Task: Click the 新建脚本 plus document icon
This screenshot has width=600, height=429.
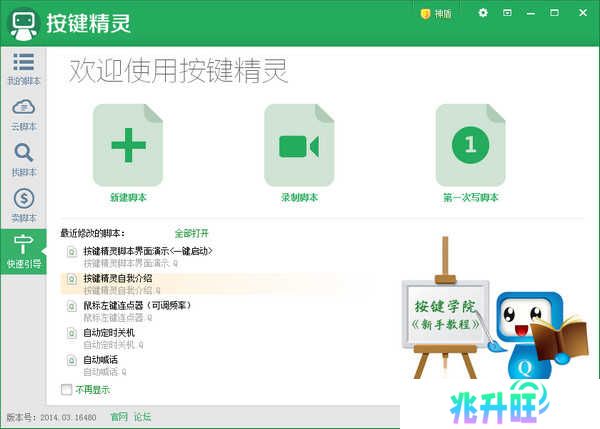Action: [128, 145]
